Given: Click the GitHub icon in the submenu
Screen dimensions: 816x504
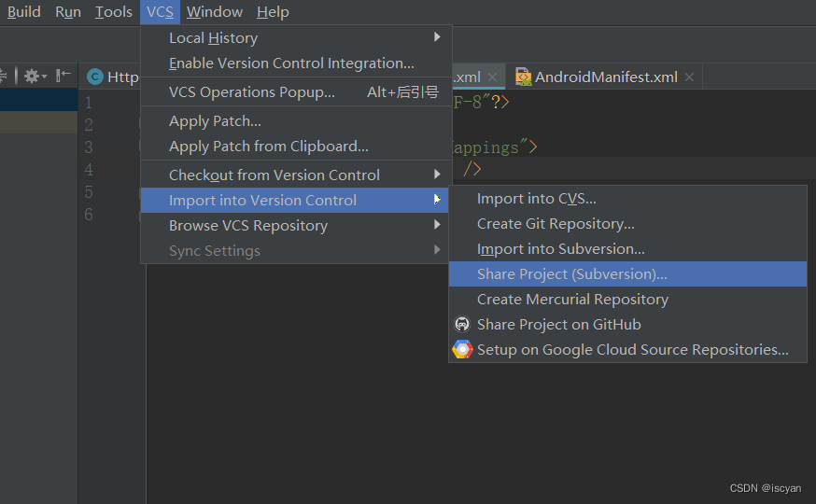Looking at the screenshot, I should (462, 325).
